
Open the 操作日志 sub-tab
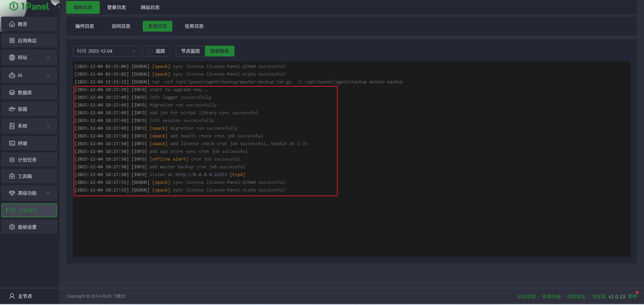(84, 26)
